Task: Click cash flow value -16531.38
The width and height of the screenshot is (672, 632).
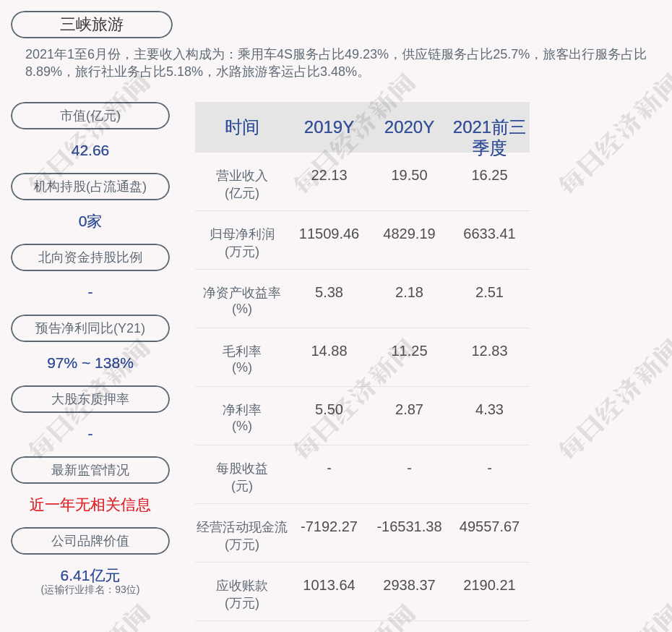Action: tap(409, 526)
